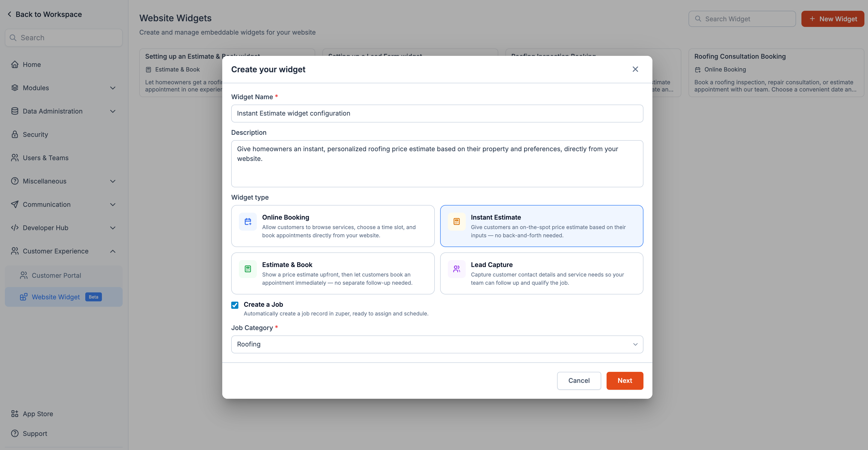This screenshot has width=868, height=450.
Task: Click the Online Booking calendar icon
Action: click(248, 222)
